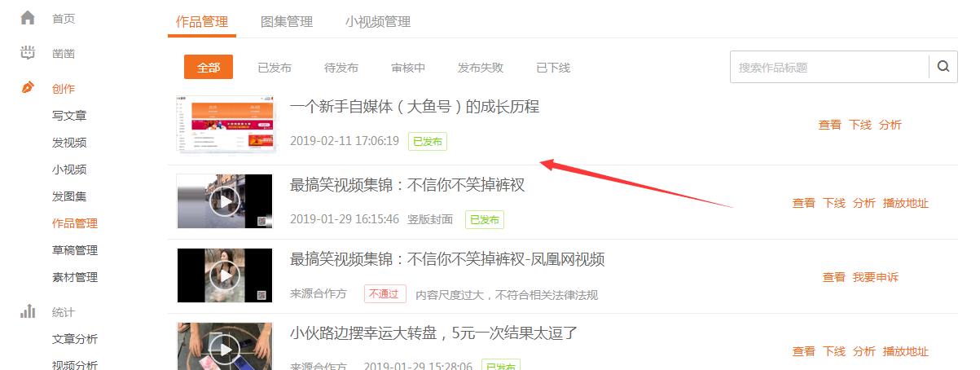Viewport: 980px width, 370px height.
Task: Select the 全部 filter button
Action: pyautogui.click(x=209, y=68)
